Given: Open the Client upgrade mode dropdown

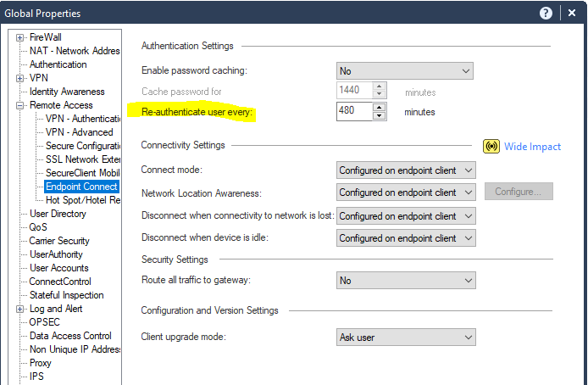Looking at the screenshot, I should click(406, 338).
